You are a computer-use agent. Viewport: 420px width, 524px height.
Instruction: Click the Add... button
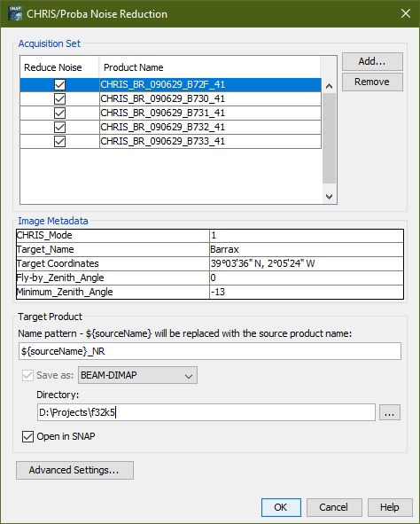372,61
